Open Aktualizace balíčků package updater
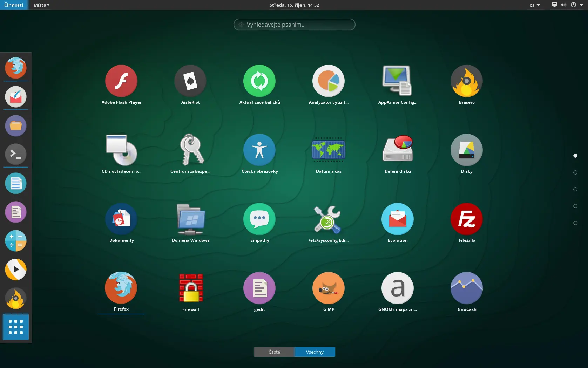 [259, 81]
